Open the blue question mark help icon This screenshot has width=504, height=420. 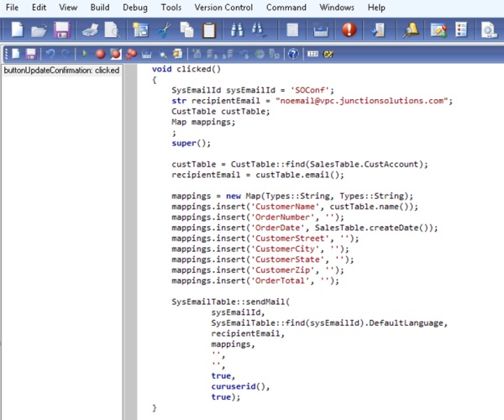[292, 54]
